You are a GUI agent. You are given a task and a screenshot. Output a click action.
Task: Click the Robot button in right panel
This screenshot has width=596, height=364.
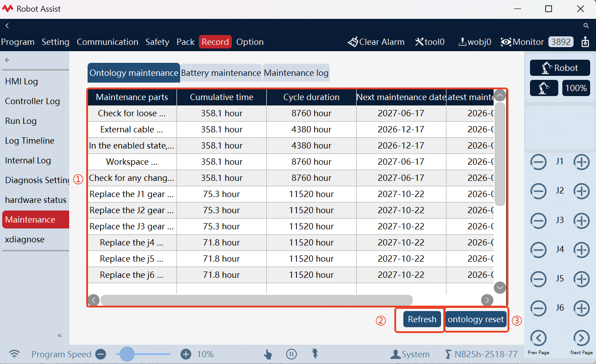[x=560, y=68]
